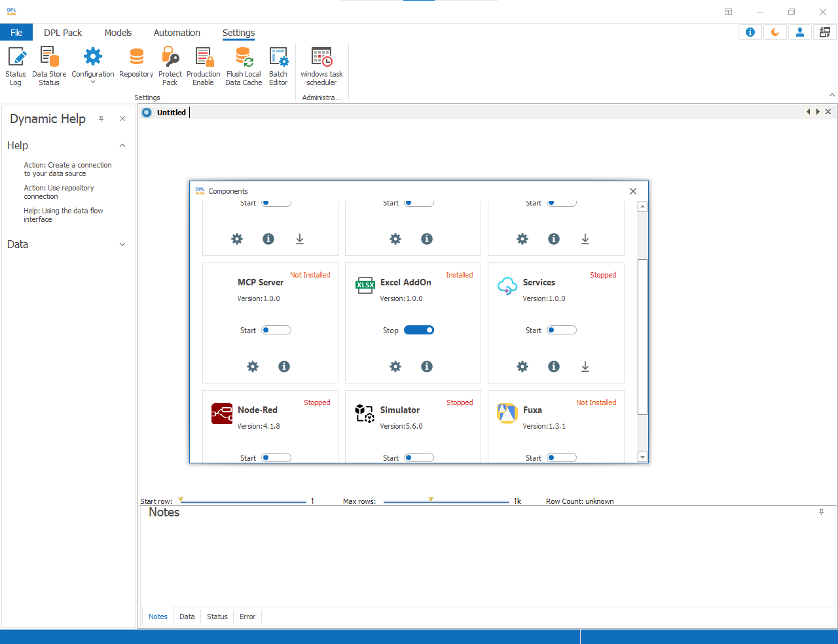Turn off the Excel AddOn Stop switch

pos(419,331)
